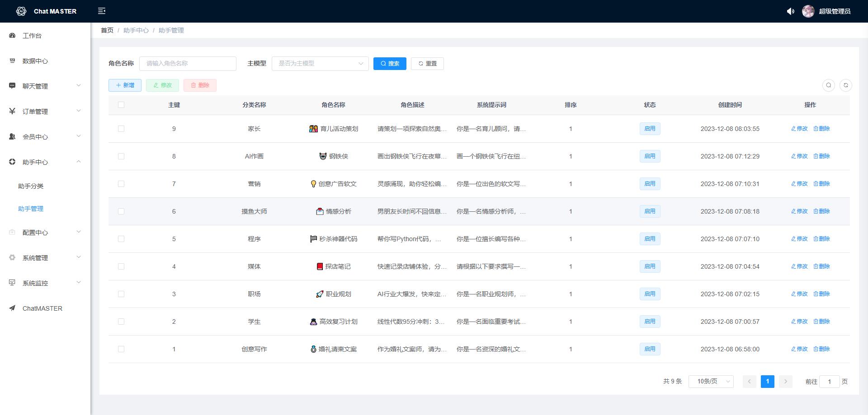Screen dimensions: 868x415
Task: Check the row checkbox for 婚礼请柬文案
Action: 121,349
